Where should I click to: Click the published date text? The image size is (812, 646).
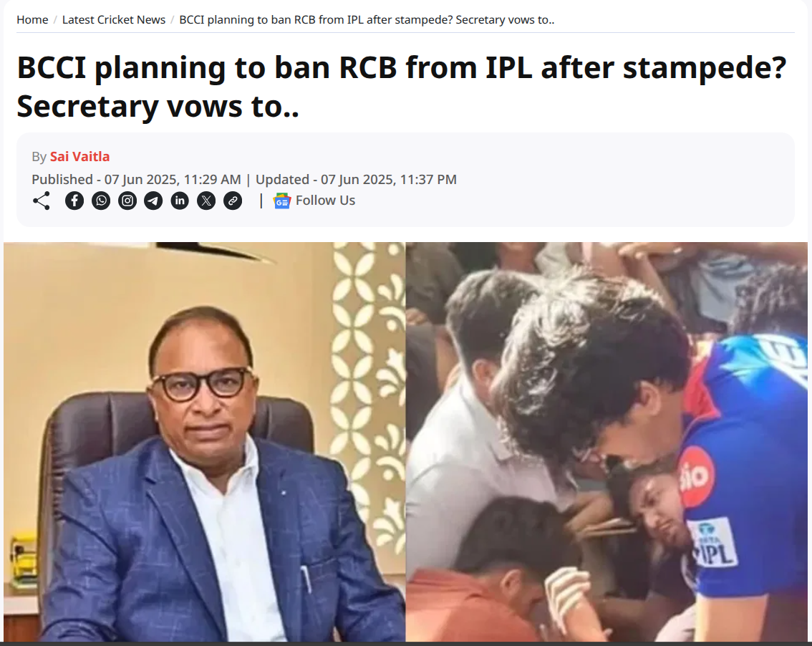click(136, 179)
